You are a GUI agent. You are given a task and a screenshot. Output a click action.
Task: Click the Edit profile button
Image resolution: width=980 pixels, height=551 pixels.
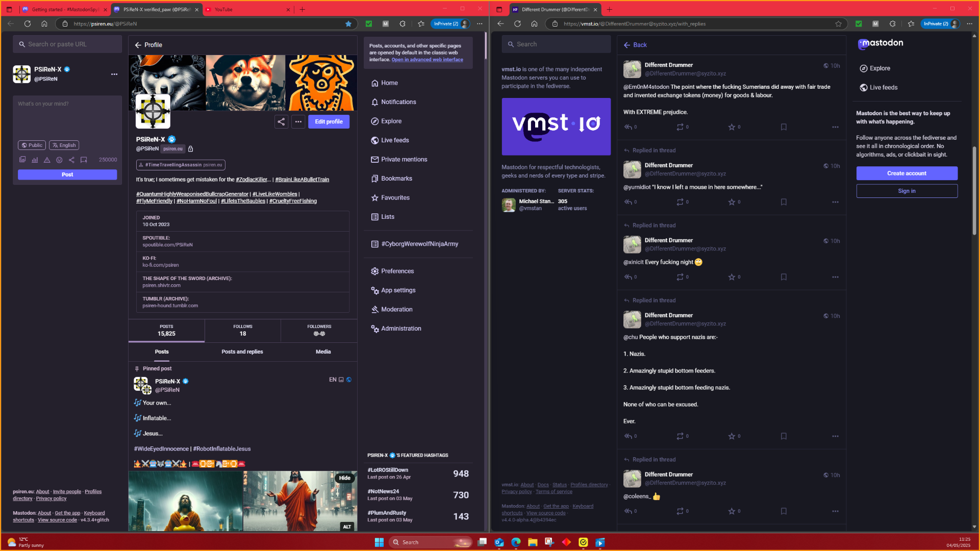tap(329, 121)
